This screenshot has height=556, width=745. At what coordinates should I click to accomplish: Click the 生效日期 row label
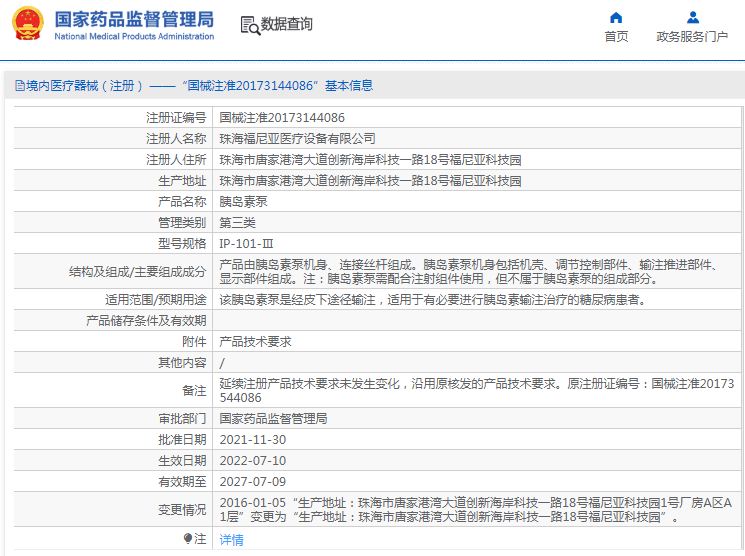(182, 461)
